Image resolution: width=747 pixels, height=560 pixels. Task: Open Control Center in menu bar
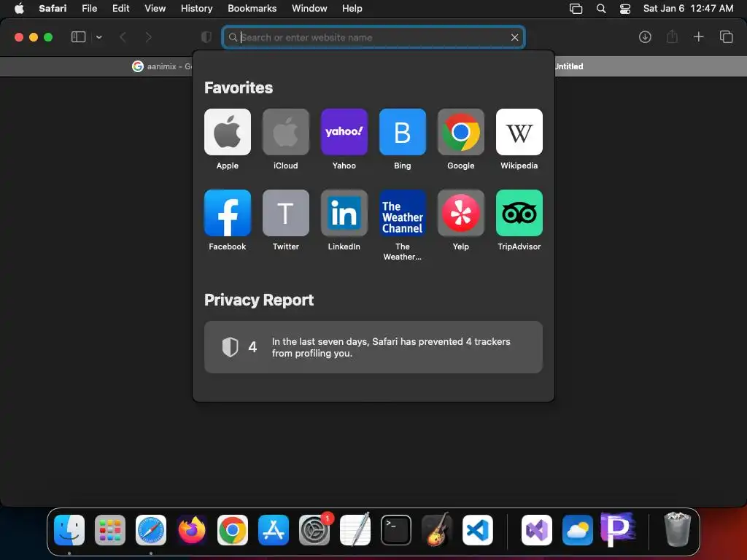[625, 9]
